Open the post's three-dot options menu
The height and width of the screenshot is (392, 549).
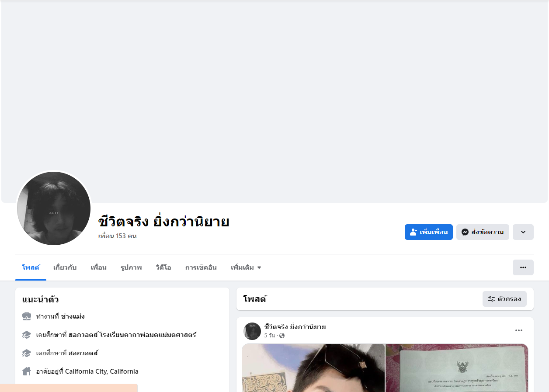(x=519, y=330)
